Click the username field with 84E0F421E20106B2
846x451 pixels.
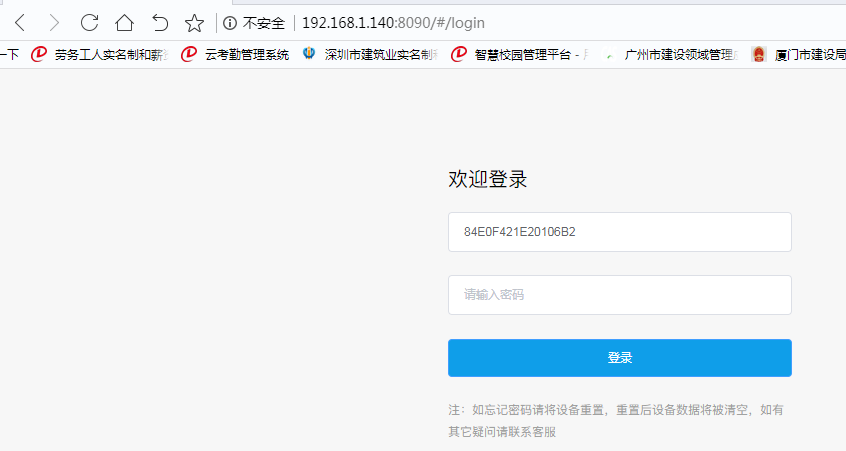[619, 232]
